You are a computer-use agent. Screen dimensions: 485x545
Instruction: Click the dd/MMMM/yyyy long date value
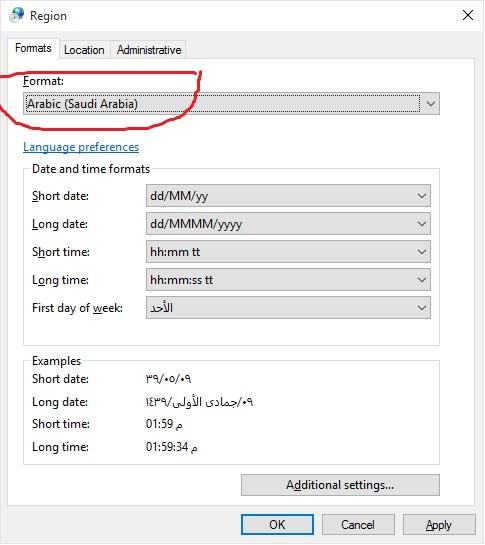coord(196,224)
